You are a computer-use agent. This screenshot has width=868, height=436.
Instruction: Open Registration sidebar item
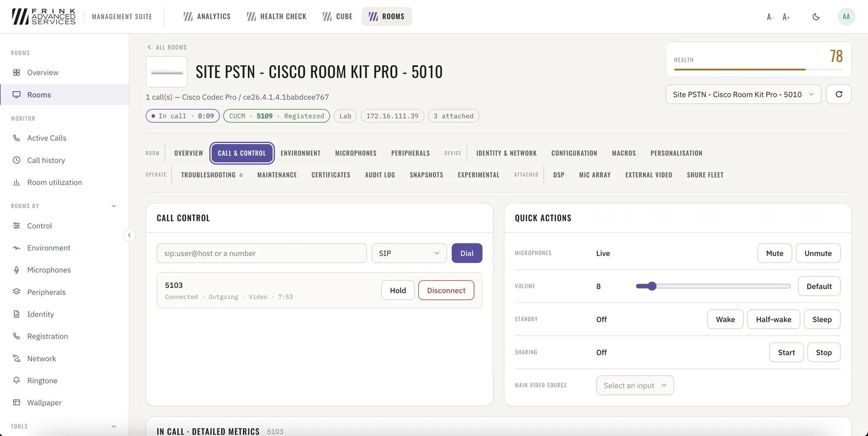point(64,337)
